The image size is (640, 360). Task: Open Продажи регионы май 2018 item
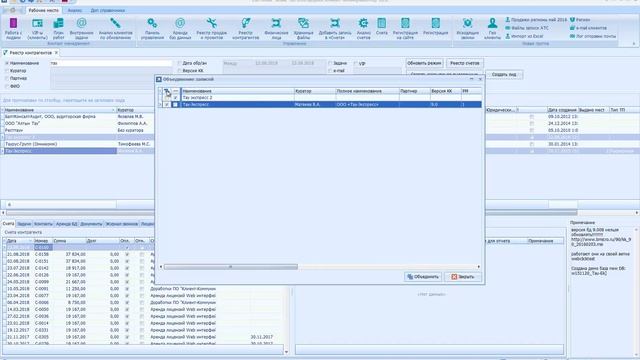536,20
